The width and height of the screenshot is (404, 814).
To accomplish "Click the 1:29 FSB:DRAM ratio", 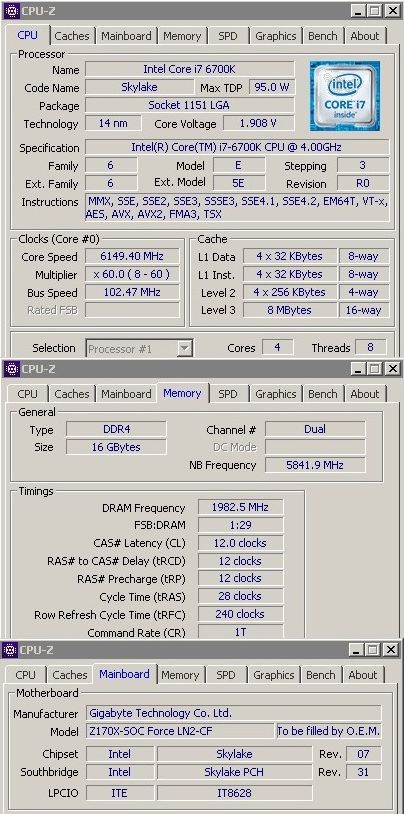I will 240,525.
